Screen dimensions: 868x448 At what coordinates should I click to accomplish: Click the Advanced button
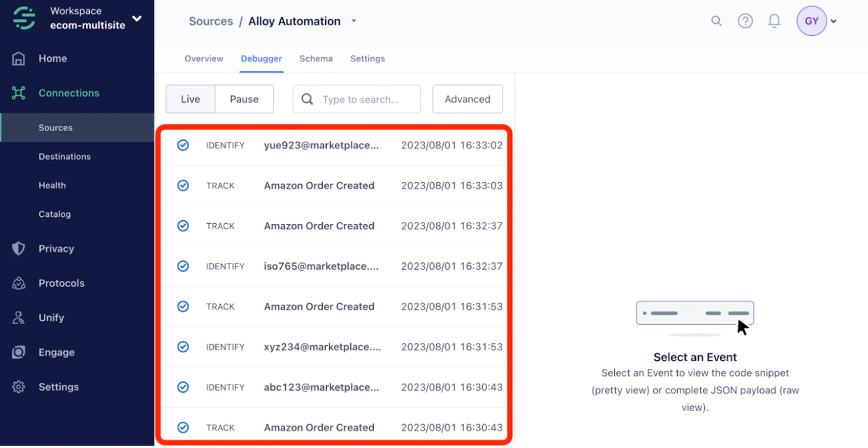[x=467, y=99]
